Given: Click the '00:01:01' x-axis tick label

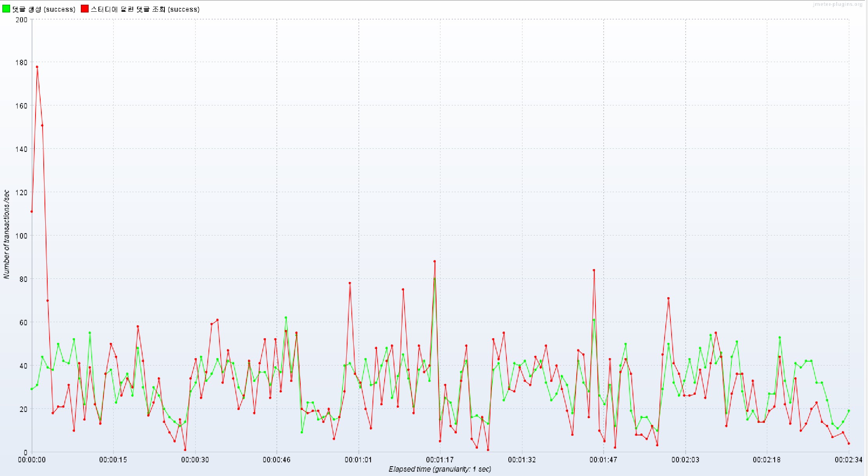Looking at the screenshot, I should coord(358,460).
